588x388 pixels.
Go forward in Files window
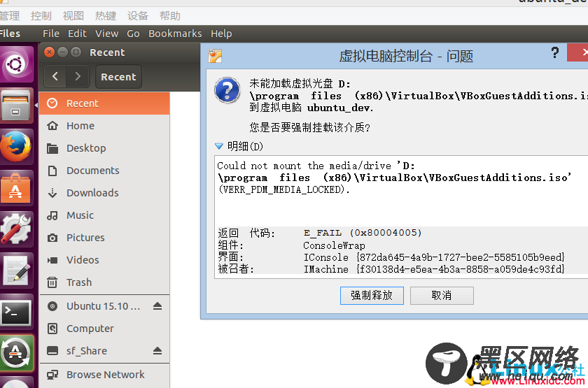pos(78,76)
